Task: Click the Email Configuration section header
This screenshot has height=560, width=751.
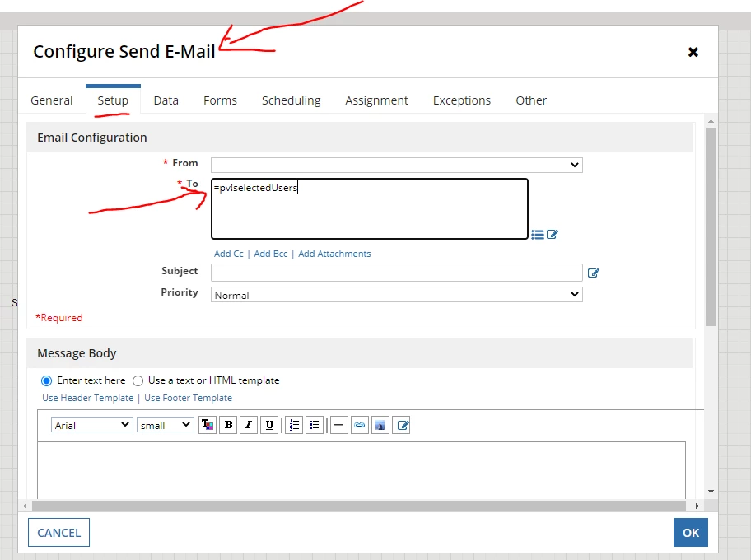Action: point(360,138)
